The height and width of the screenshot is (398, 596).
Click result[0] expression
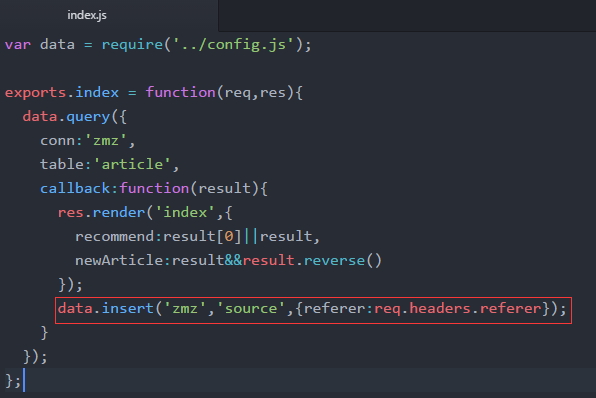pyautogui.click(x=203, y=236)
